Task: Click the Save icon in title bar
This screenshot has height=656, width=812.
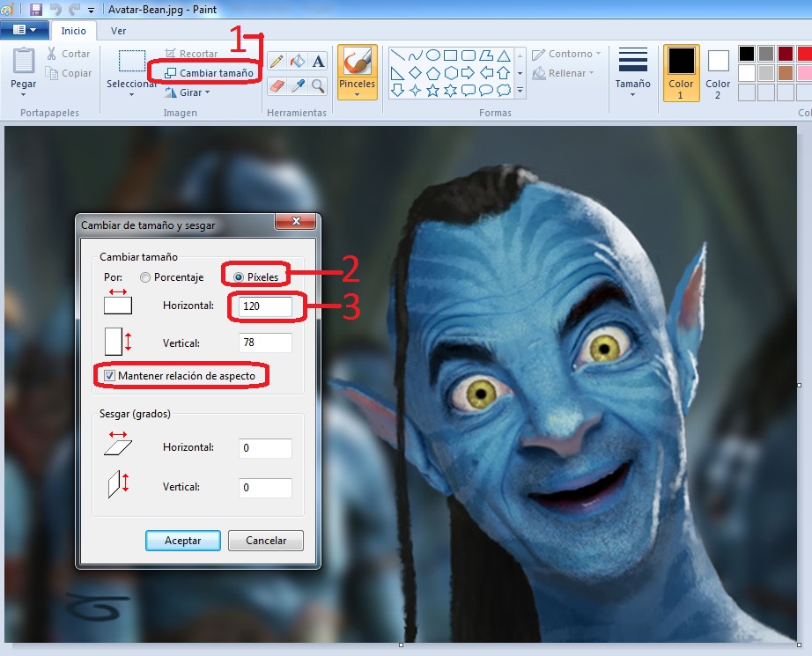Action: click(36, 10)
